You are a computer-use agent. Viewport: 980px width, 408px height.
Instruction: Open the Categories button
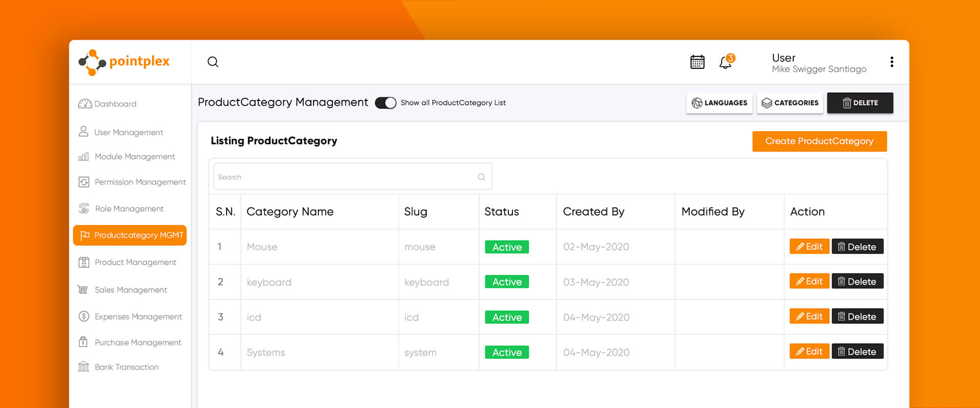pos(790,103)
